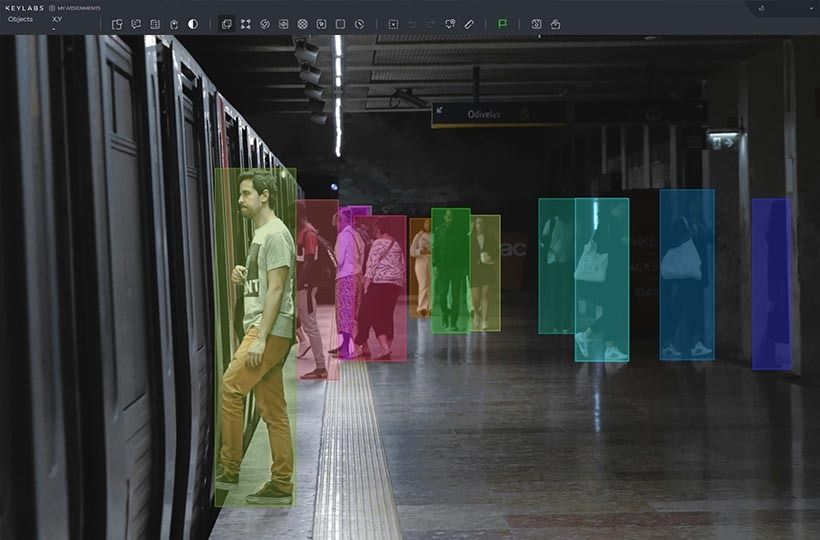
Task: Select the olive box around man in orange pants
Action: [x=255, y=337]
